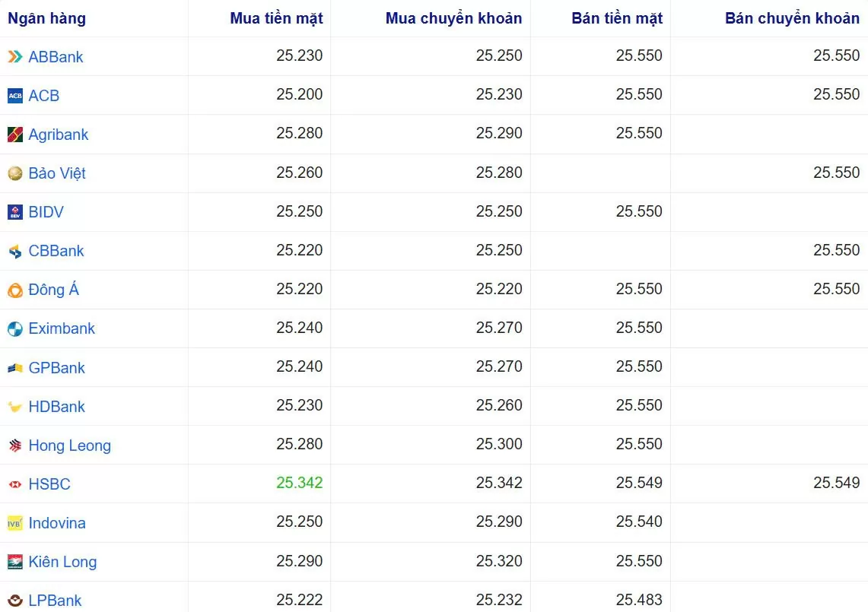
Task: Click the LPBank logo icon
Action: [x=15, y=601]
